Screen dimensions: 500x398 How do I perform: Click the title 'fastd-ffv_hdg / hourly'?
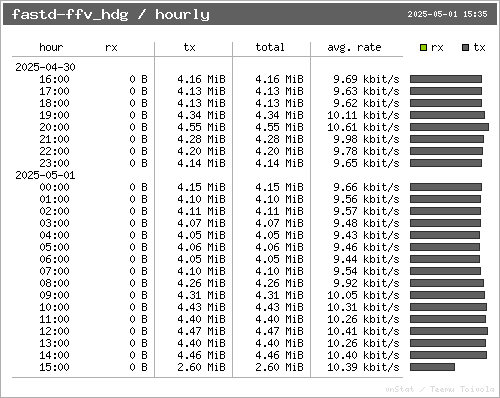coord(111,14)
